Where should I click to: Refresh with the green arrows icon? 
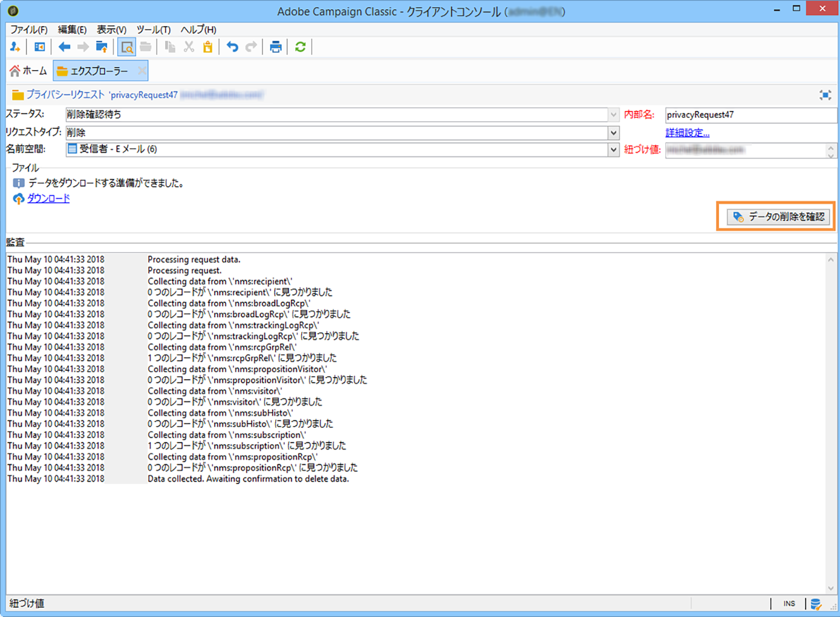tap(300, 47)
